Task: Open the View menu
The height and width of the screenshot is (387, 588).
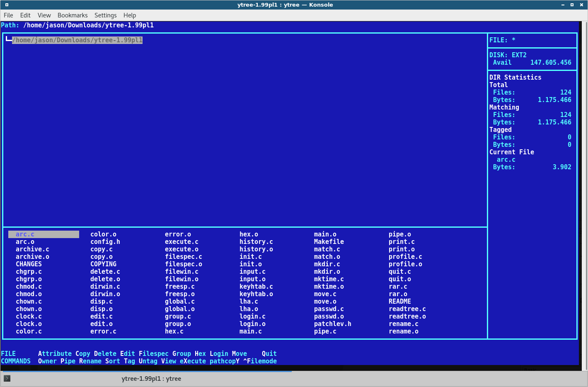Action: click(44, 15)
